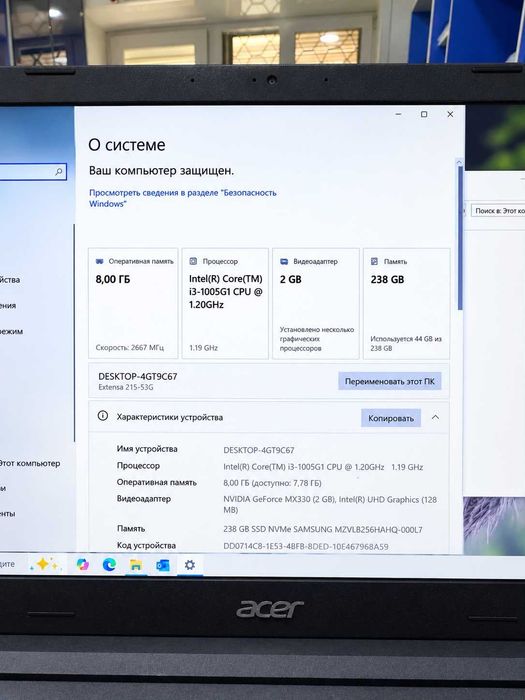
Task: Click the 8,00 ГБ available memory value
Action: [x=272, y=483]
